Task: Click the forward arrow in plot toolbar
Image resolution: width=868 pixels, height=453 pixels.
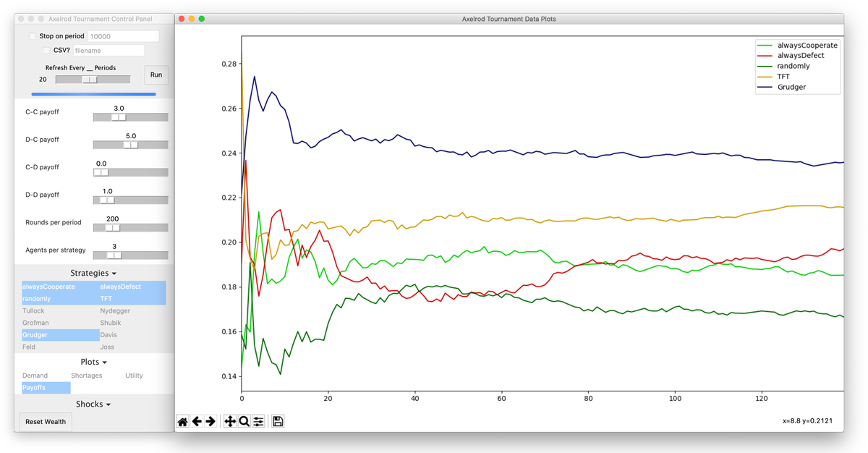Action: pyautogui.click(x=210, y=421)
